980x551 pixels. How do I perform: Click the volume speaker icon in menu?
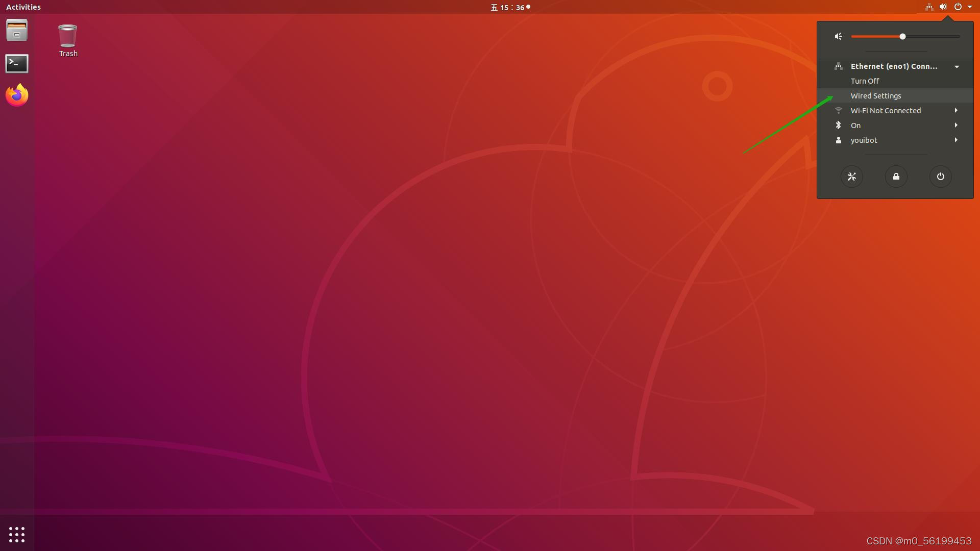tap(838, 36)
